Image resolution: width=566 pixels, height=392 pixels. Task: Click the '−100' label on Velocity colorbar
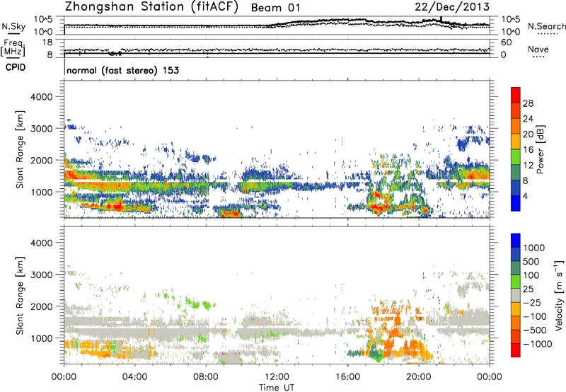pos(535,316)
